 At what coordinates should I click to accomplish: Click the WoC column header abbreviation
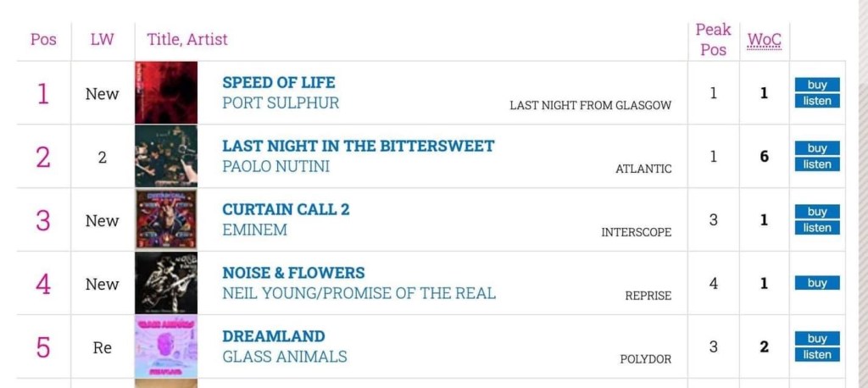[764, 40]
